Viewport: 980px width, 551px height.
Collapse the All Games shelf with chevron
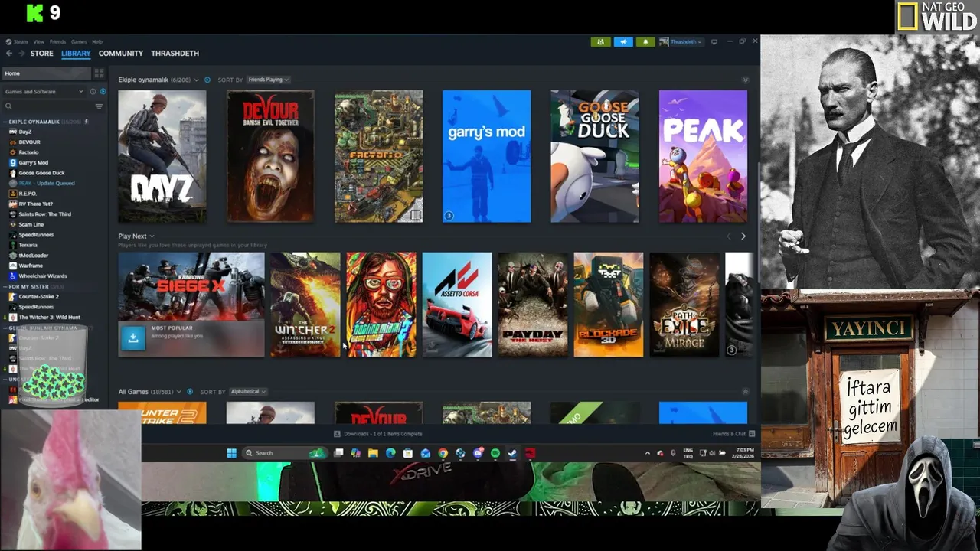click(x=745, y=392)
